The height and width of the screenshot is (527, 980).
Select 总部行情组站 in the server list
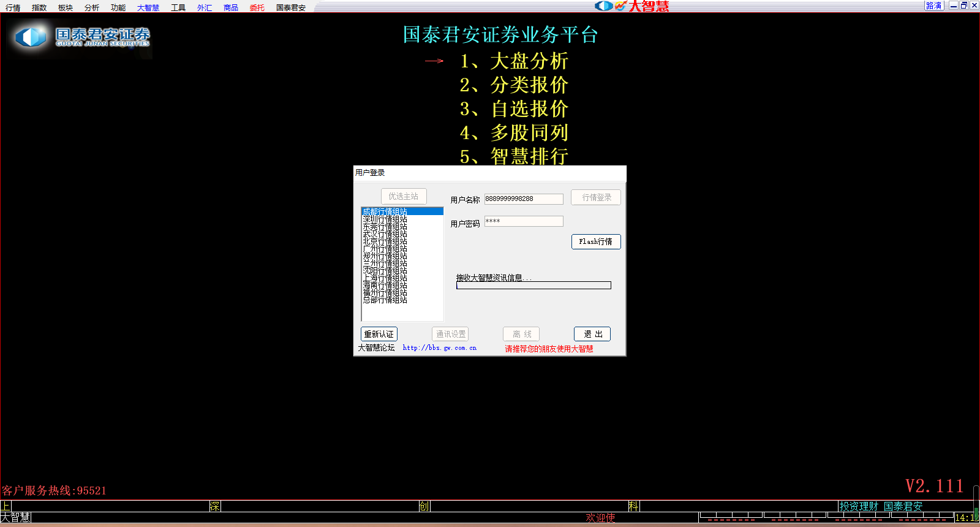(x=385, y=300)
